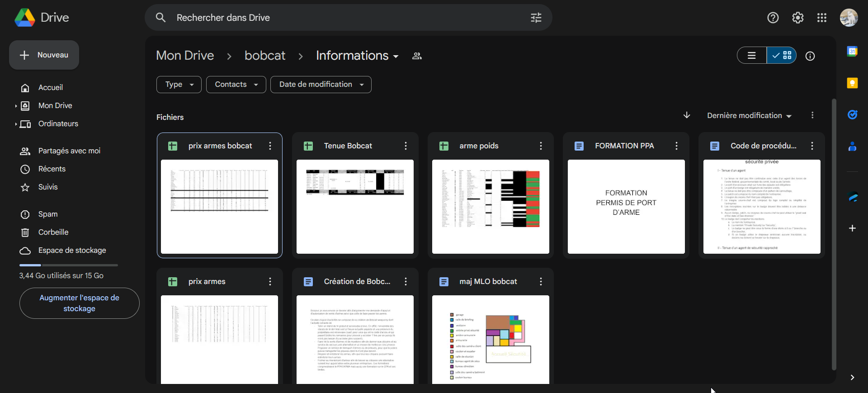The width and height of the screenshot is (868, 393).
Task: Click the storage usage progress bar
Action: (68, 265)
